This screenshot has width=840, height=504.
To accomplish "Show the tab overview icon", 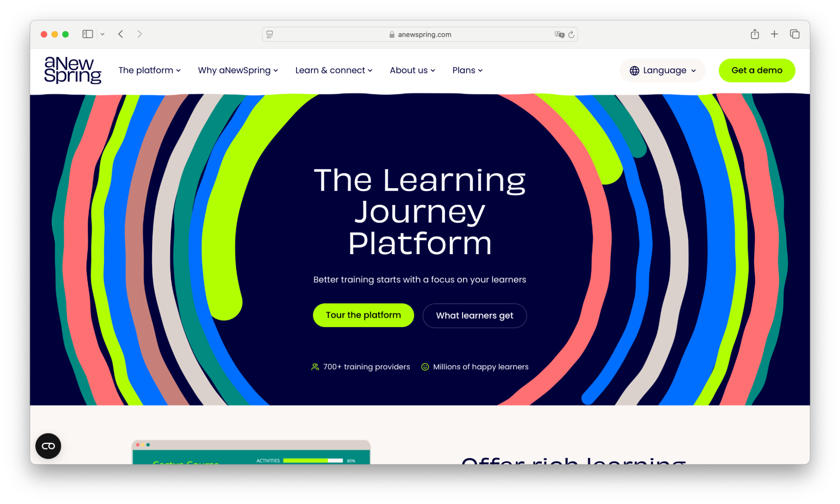I will [x=794, y=34].
